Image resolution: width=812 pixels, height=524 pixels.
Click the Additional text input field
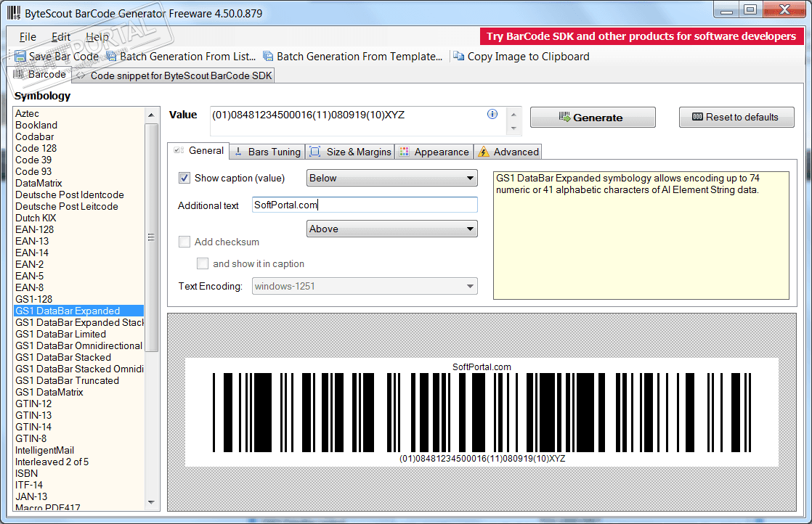pos(365,205)
